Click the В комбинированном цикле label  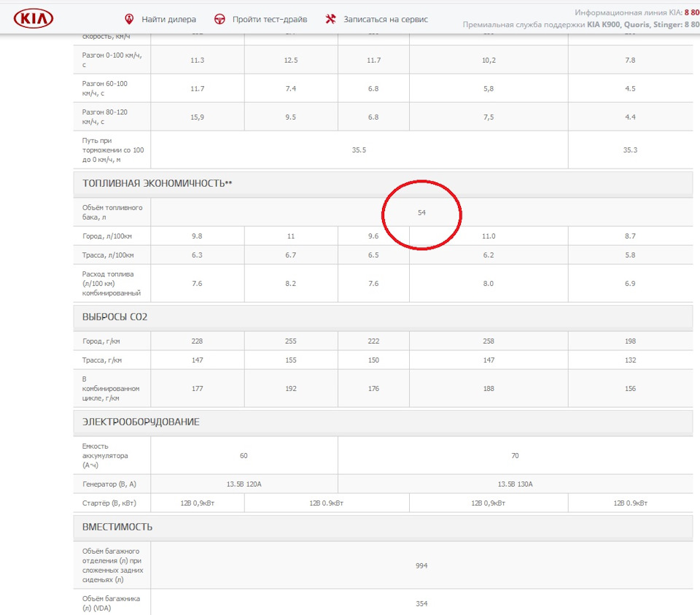(110, 389)
